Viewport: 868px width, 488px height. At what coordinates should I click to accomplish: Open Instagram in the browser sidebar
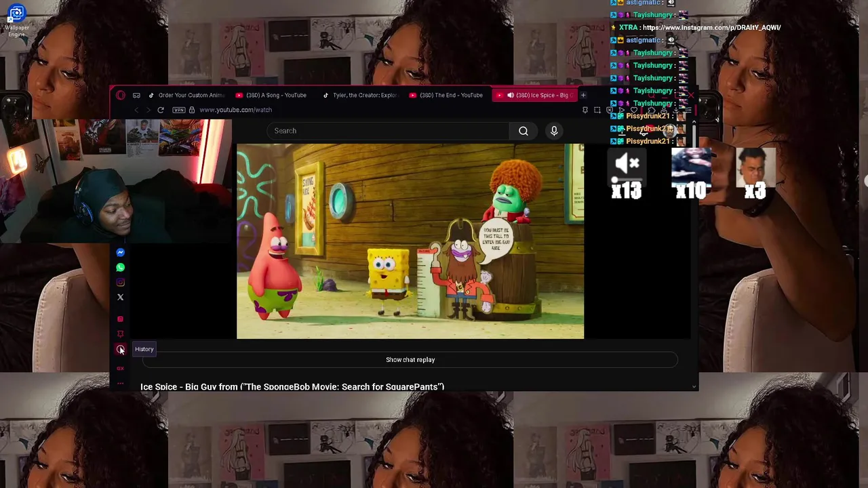click(120, 282)
